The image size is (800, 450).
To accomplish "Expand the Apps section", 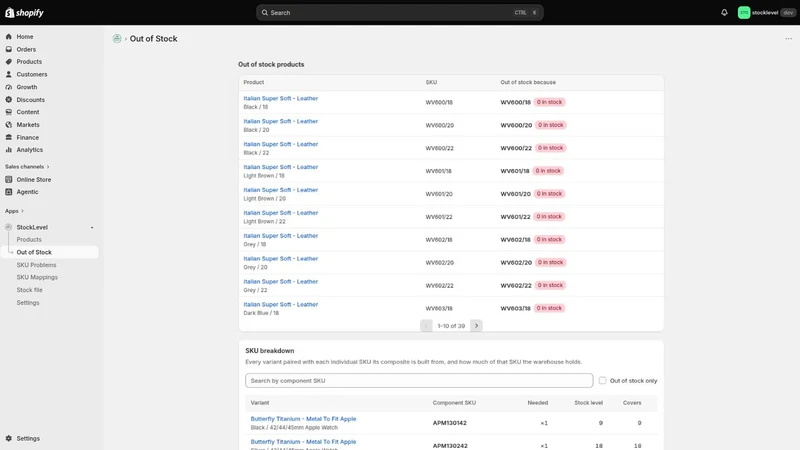I will coord(14,211).
